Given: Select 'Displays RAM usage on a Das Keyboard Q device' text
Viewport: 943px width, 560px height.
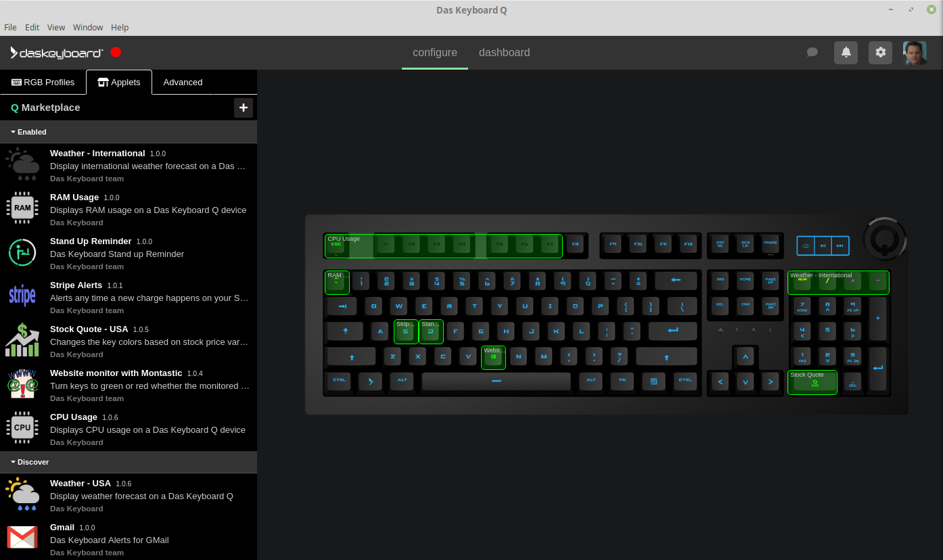Looking at the screenshot, I should tap(148, 210).
